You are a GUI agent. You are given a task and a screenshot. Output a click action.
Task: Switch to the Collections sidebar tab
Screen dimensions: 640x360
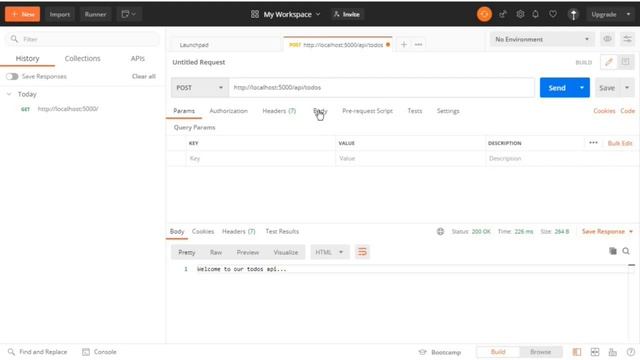pyautogui.click(x=82, y=58)
